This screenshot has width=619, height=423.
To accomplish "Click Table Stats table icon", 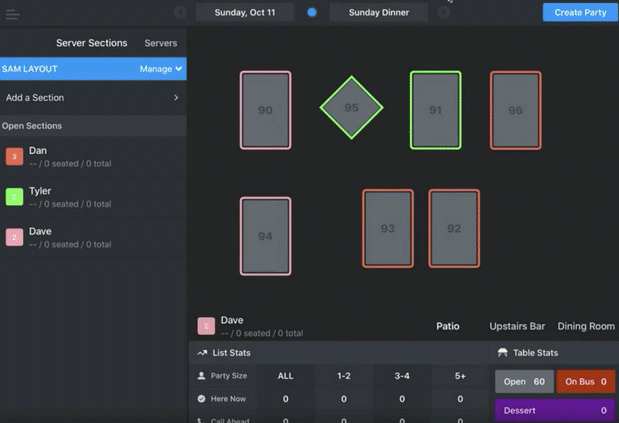I will pyautogui.click(x=503, y=352).
